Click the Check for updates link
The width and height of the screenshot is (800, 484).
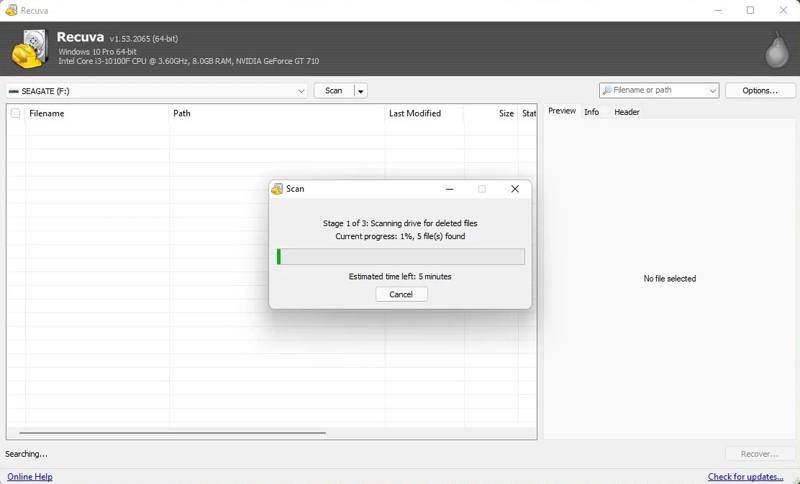point(745,477)
